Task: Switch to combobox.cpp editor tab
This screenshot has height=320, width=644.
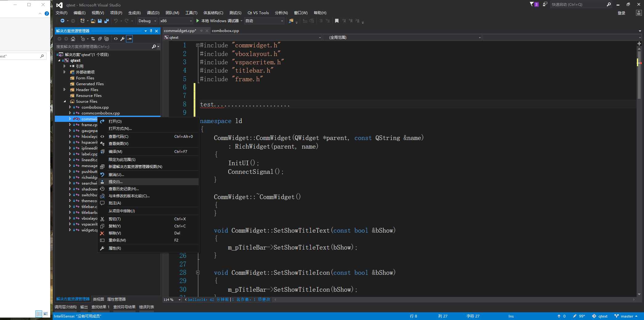Action: [225, 31]
